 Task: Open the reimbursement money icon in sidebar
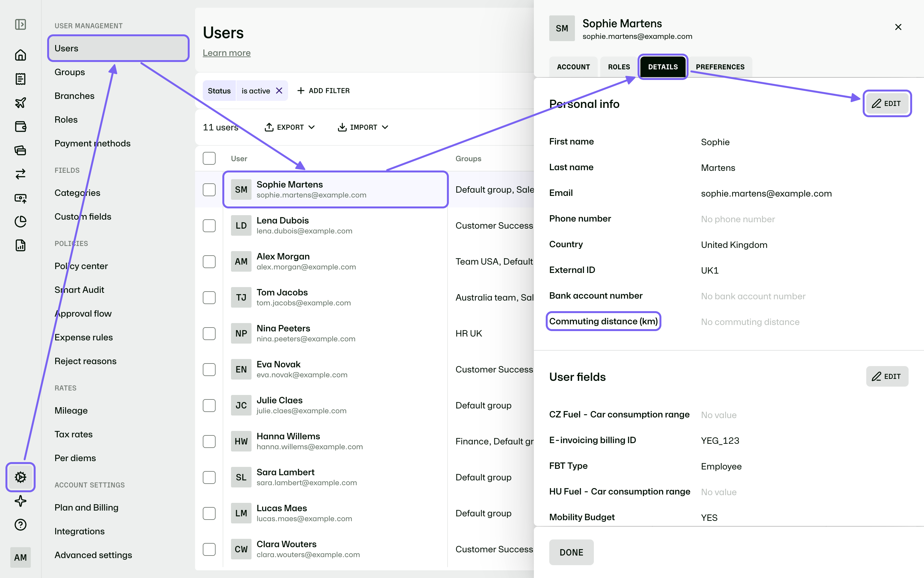pos(20,197)
